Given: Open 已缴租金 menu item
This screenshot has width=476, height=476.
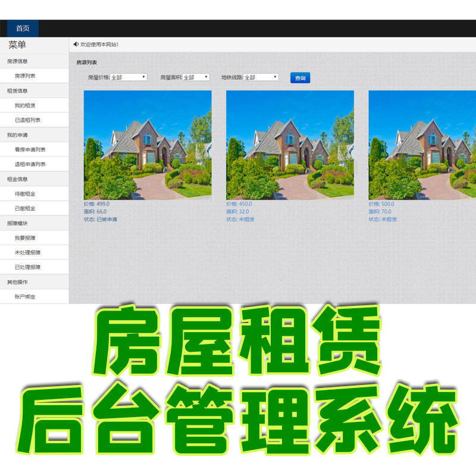Looking at the screenshot, I should [35, 208].
